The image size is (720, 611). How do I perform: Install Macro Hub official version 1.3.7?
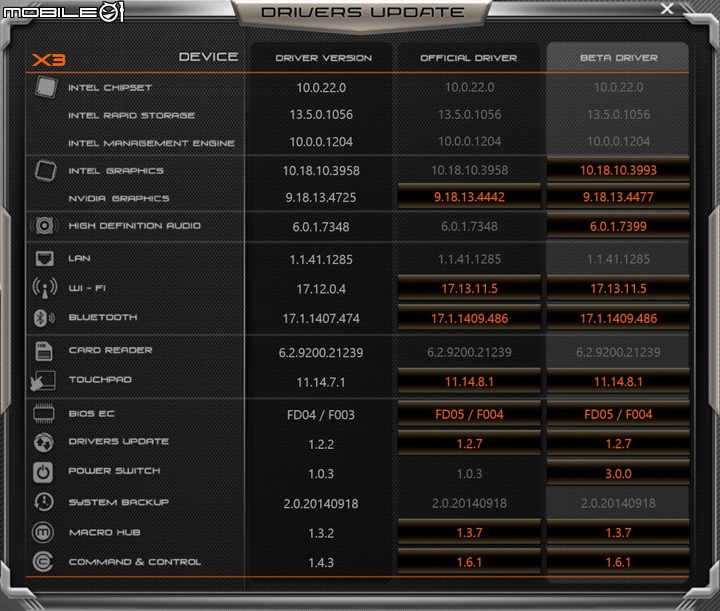(x=469, y=533)
